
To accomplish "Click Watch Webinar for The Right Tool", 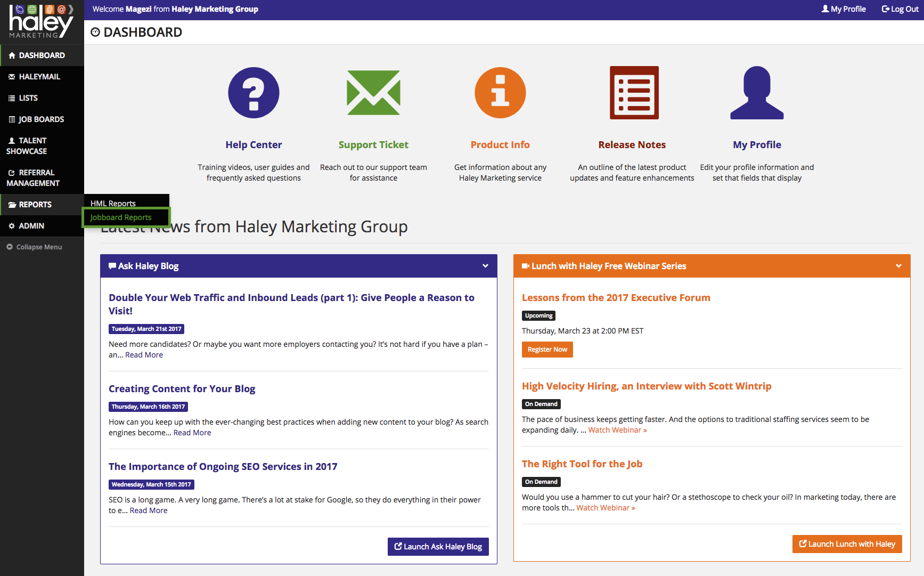I will pos(606,508).
